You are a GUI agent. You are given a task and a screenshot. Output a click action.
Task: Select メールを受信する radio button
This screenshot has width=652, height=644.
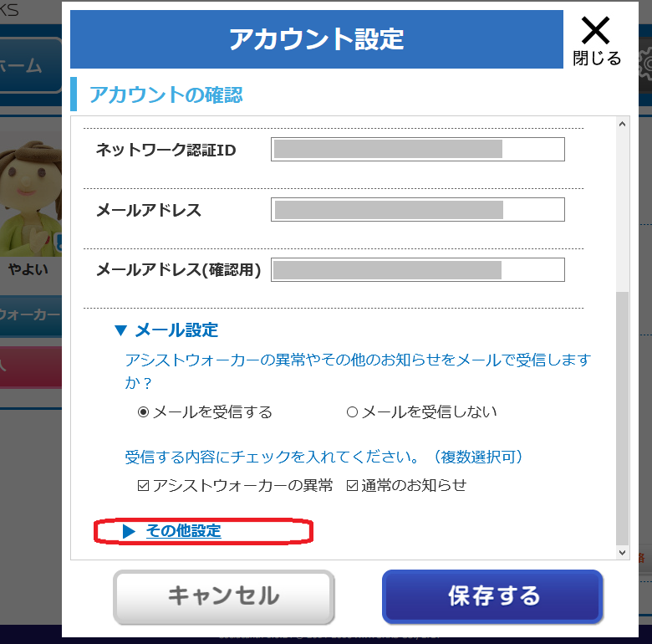click(143, 412)
